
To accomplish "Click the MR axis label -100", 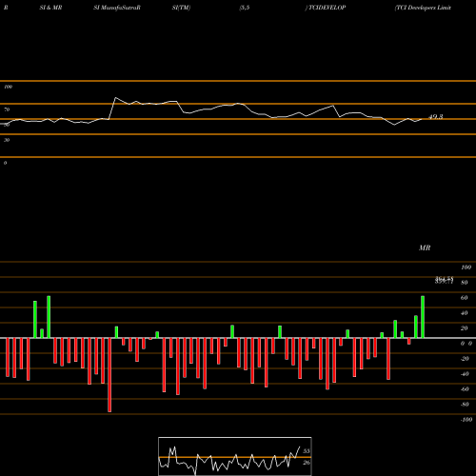I will [466, 420].
